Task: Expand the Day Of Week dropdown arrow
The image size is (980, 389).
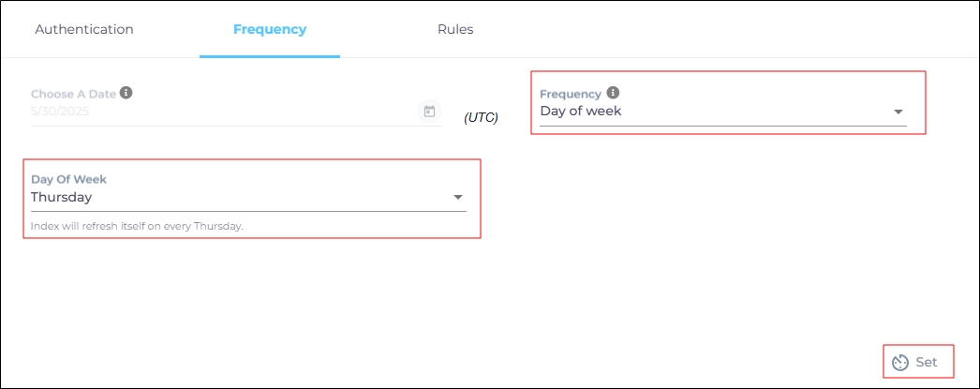Action: point(458,198)
